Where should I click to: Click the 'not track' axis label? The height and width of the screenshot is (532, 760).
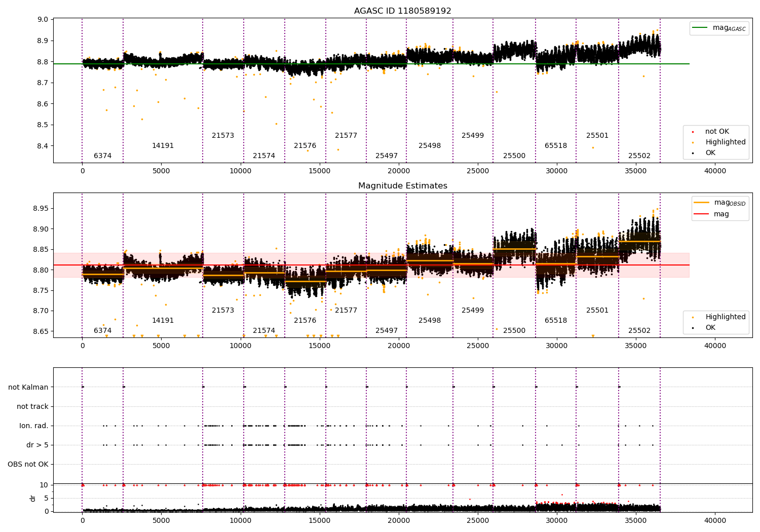(x=32, y=406)
